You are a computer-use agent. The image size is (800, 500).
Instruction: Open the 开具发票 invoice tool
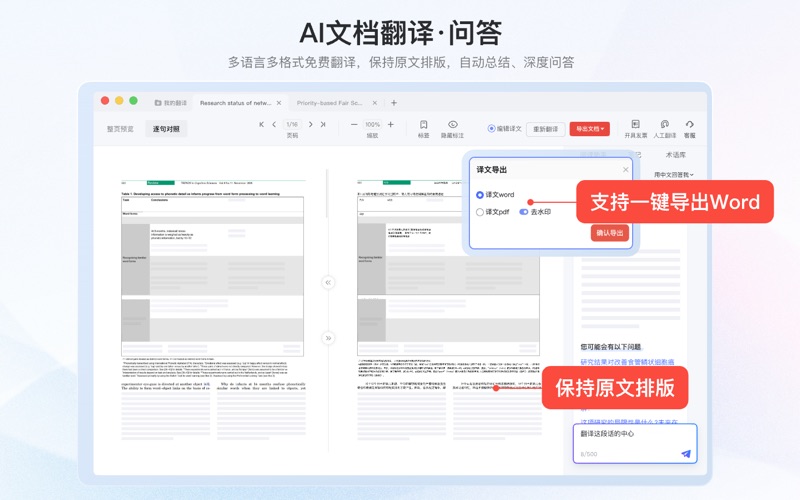(636, 129)
